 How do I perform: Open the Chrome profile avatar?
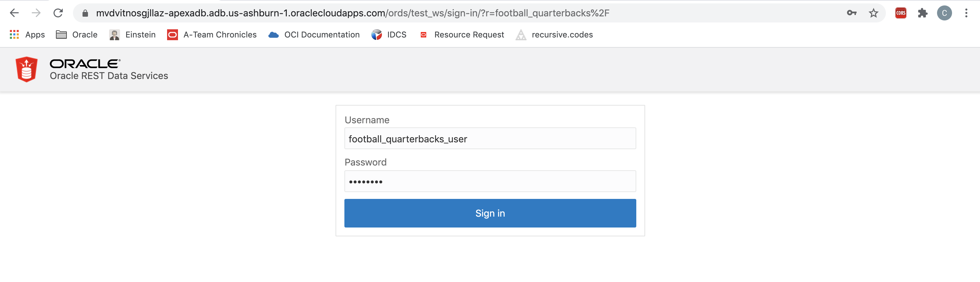tap(945, 13)
